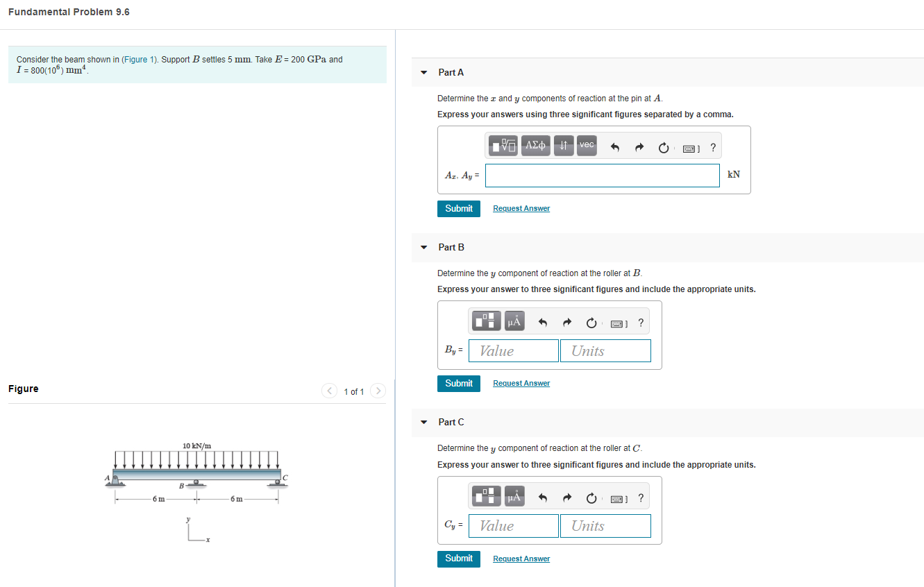Click the '1 of 1' figure counter

(x=354, y=392)
